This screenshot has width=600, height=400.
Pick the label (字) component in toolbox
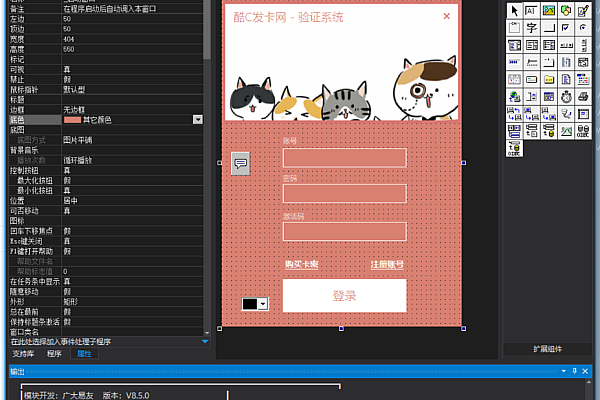pyautogui.click(x=531, y=27)
